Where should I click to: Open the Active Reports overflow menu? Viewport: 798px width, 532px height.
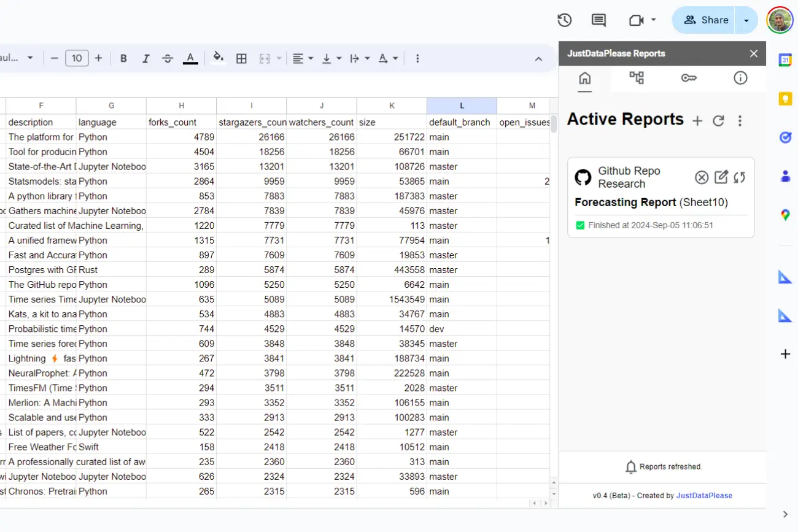(x=740, y=121)
